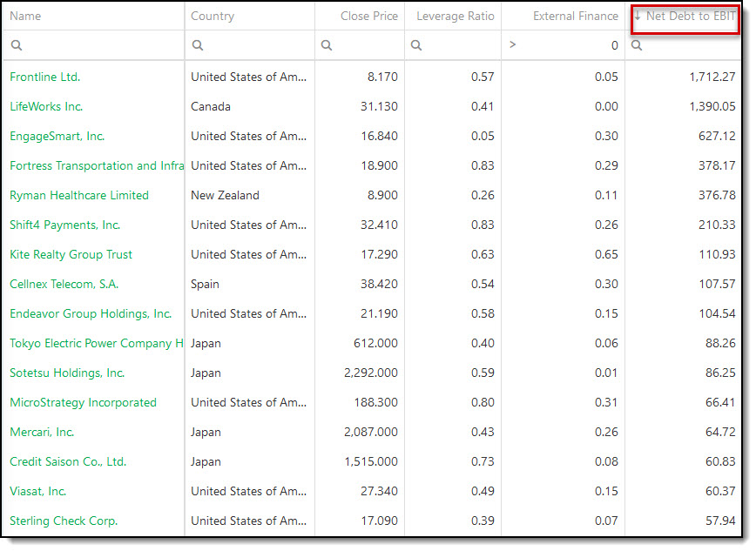
Task: Open the Sotetsu Holdings, Inc. link
Action: pos(67,373)
